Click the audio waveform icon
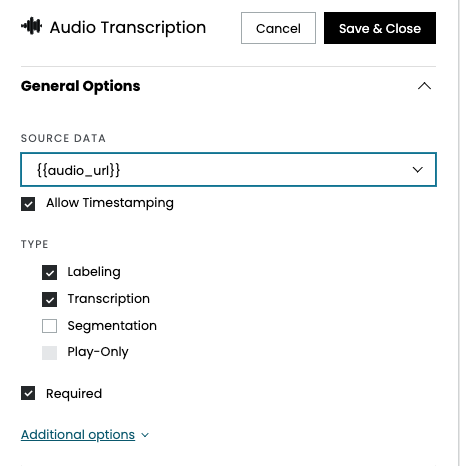The width and height of the screenshot is (460, 466). point(32,26)
